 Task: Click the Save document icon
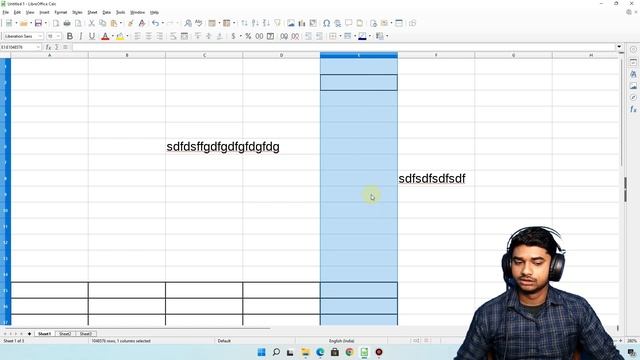pos(38,23)
